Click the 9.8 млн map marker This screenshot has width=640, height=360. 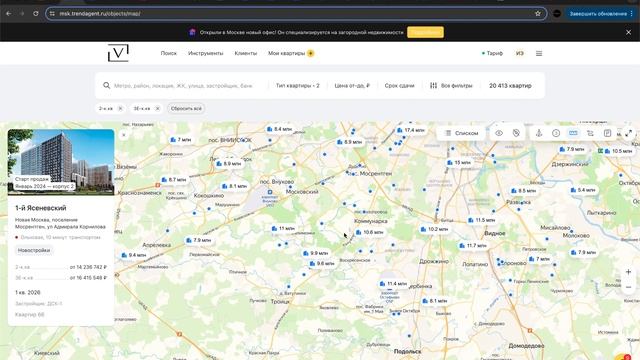click(x=322, y=264)
